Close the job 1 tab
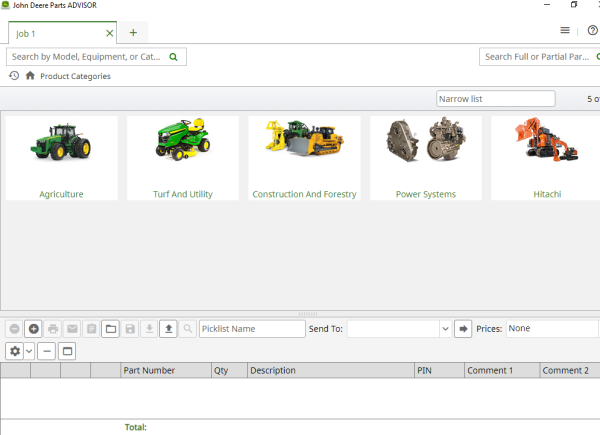Screen dimensions: 600x435 [x=109, y=33]
